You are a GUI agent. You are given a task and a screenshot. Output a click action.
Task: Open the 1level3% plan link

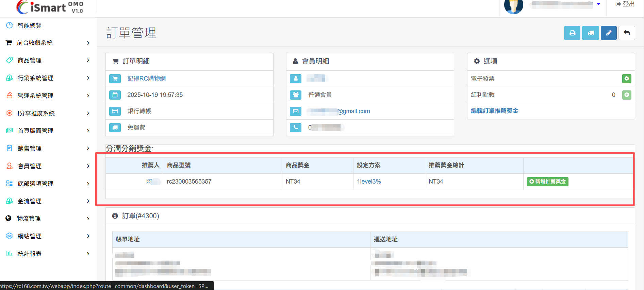point(369,182)
